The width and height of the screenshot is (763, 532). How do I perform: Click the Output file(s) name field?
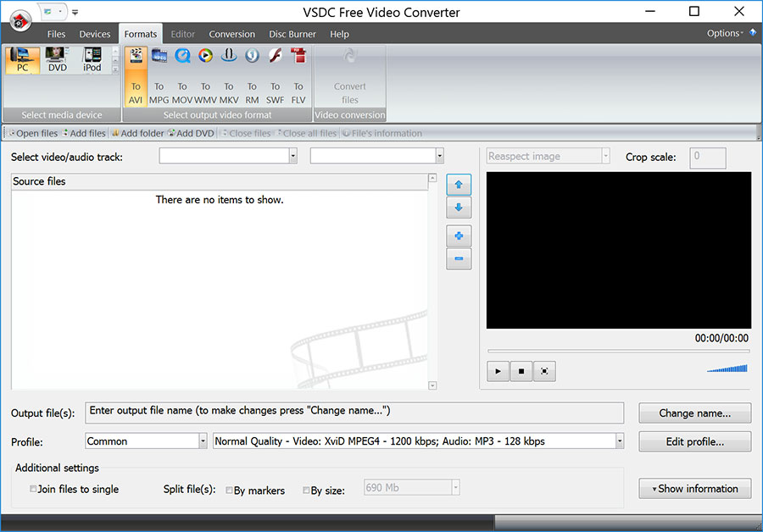point(354,413)
